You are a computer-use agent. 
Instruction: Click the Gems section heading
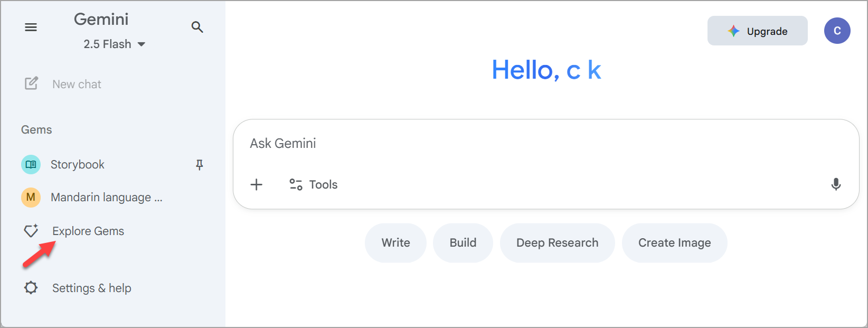tap(36, 130)
